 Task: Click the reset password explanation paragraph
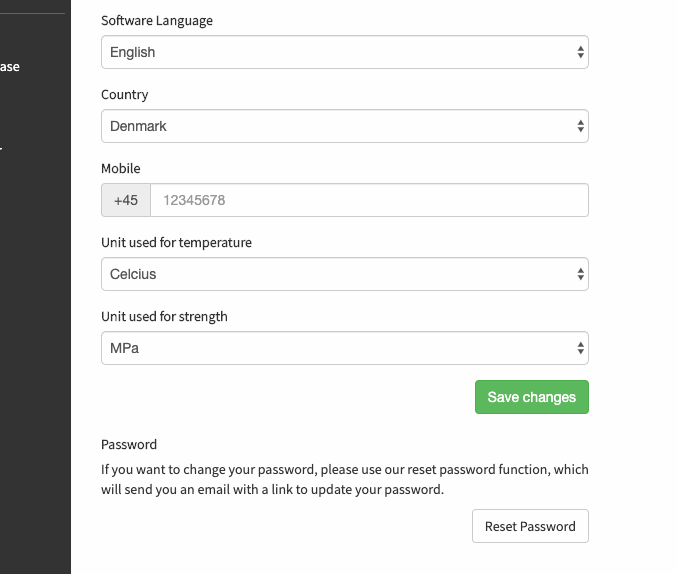click(x=345, y=479)
